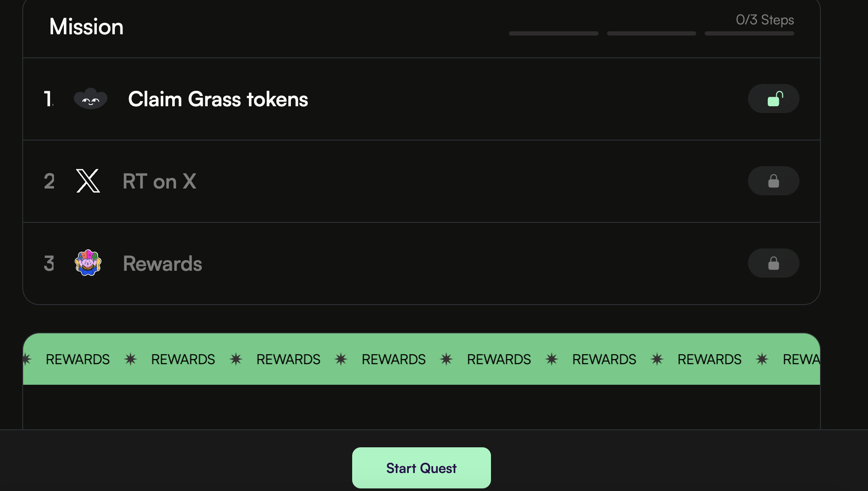Click the Grass cloud face icon
The width and height of the screenshot is (868, 491).
[x=90, y=99]
